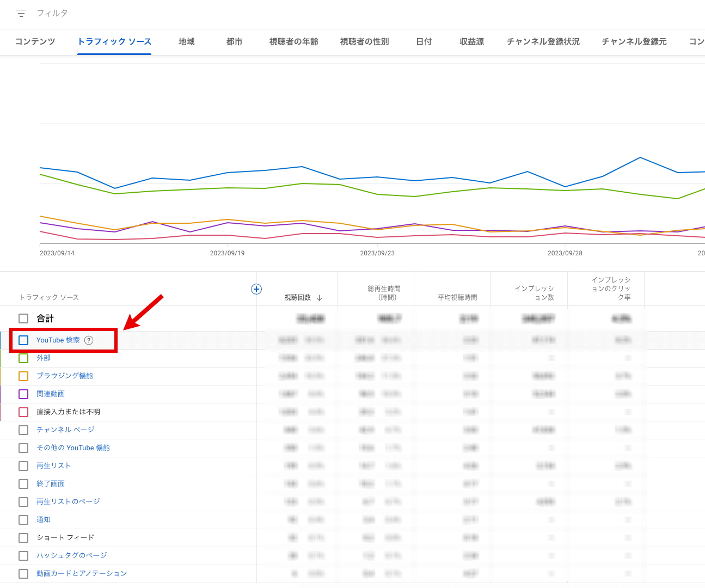Open the 視聴者の年齢 tab

[x=294, y=41]
